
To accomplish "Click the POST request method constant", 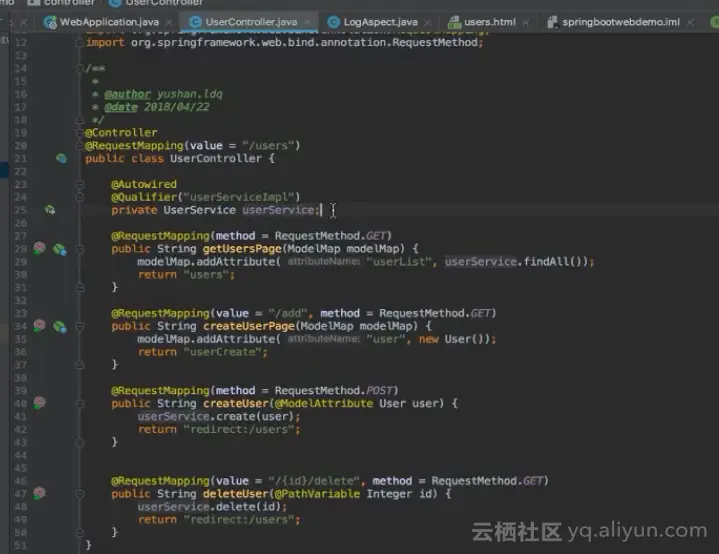I will pos(379,390).
